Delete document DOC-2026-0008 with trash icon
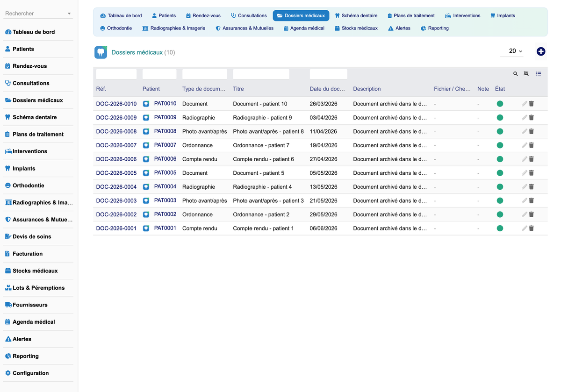Image resolution: width=561 pixels, height=392 pixels. tap(532, 131)
